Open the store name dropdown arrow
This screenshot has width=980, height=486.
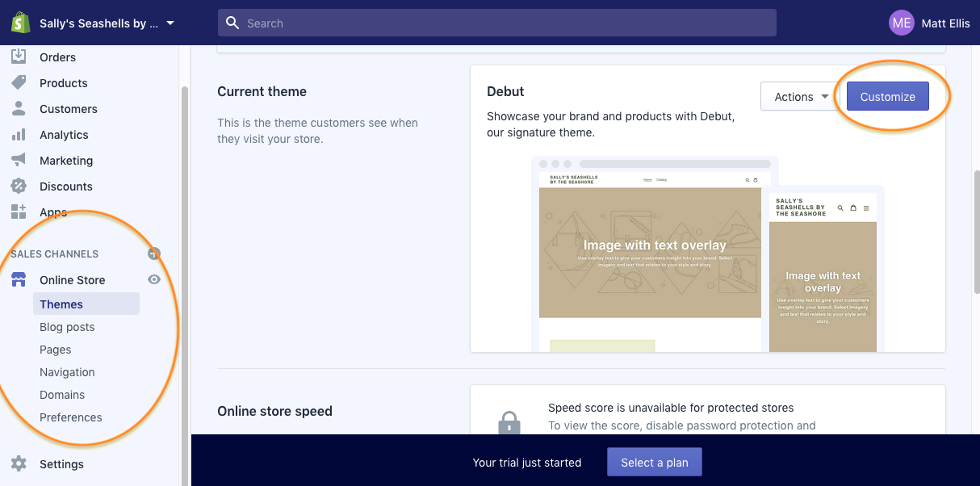point(170,23)
